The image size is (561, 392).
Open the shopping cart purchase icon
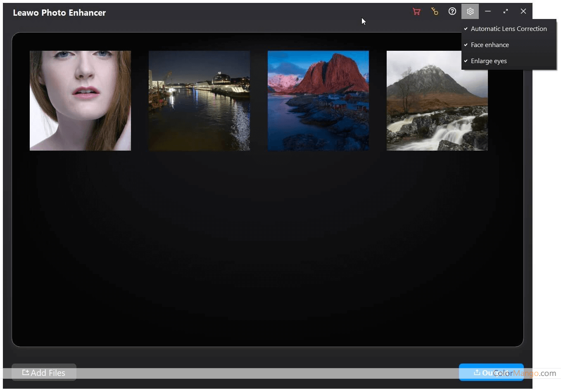(416, 12)
